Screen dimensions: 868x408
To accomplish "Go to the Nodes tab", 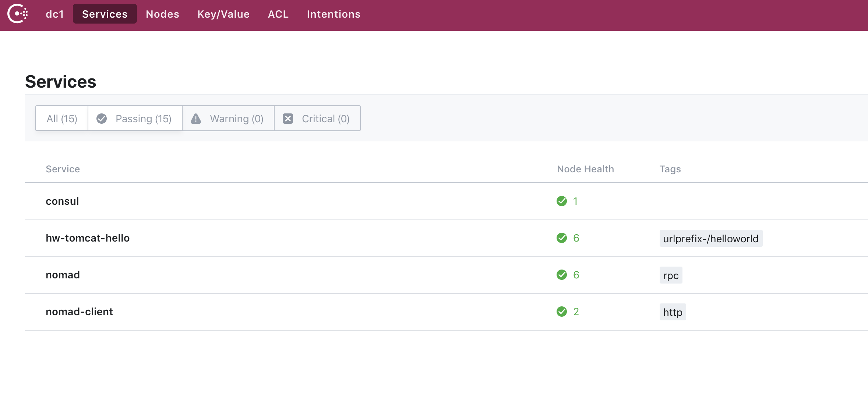I will (163, 14).
